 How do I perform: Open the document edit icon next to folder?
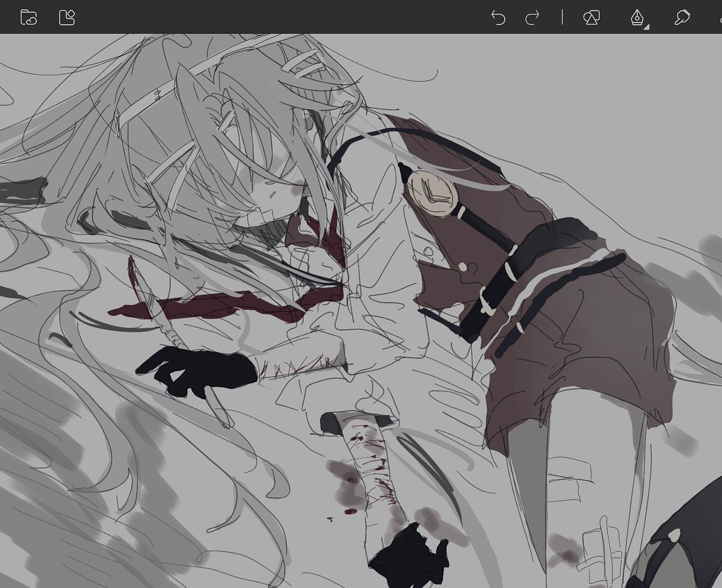click(67, 17)
